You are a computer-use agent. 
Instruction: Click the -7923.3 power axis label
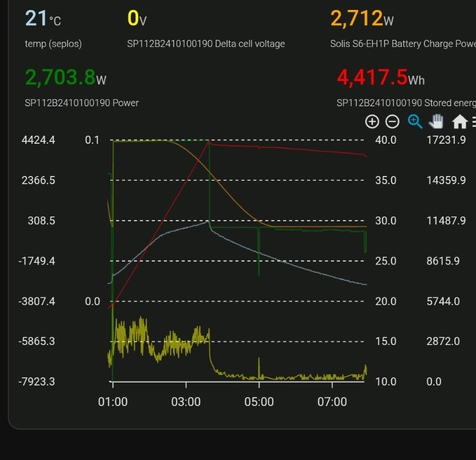(x=36, y=381)
